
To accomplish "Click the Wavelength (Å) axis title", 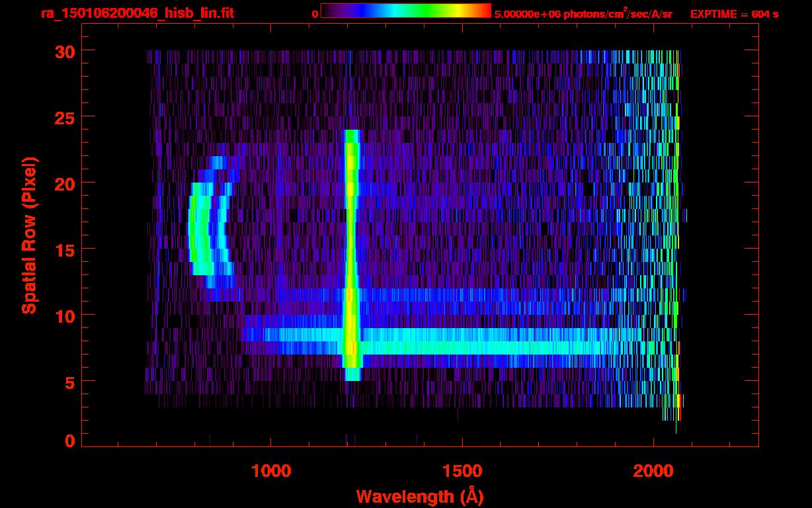I will [x=421, y=496].
